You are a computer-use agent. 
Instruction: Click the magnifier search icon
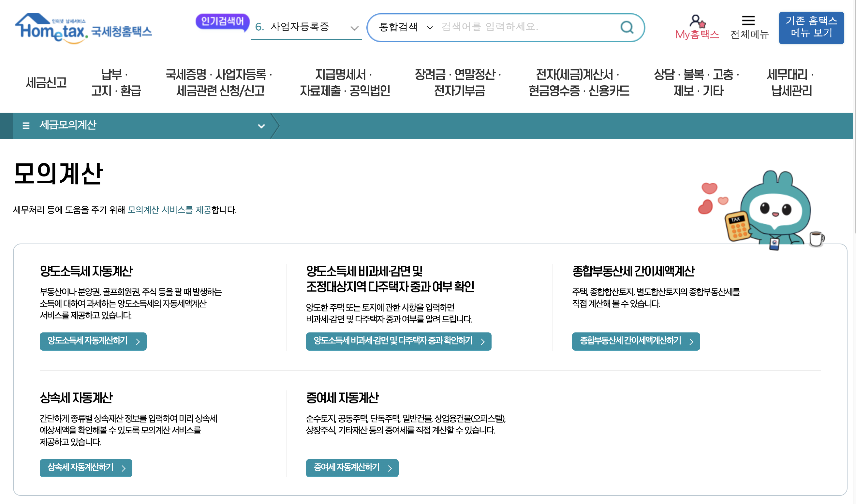point(626,27)
